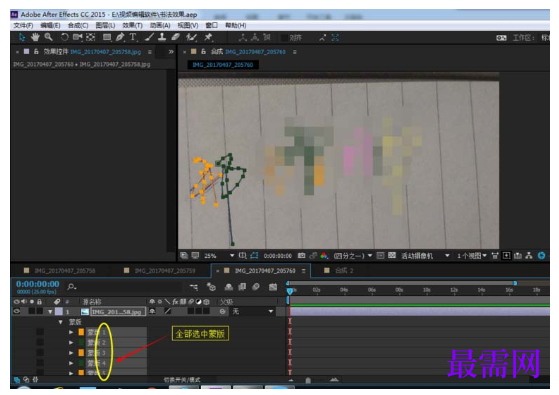Select the Roto Brush tool
559x395 pixels.
(x=192, y=37)
